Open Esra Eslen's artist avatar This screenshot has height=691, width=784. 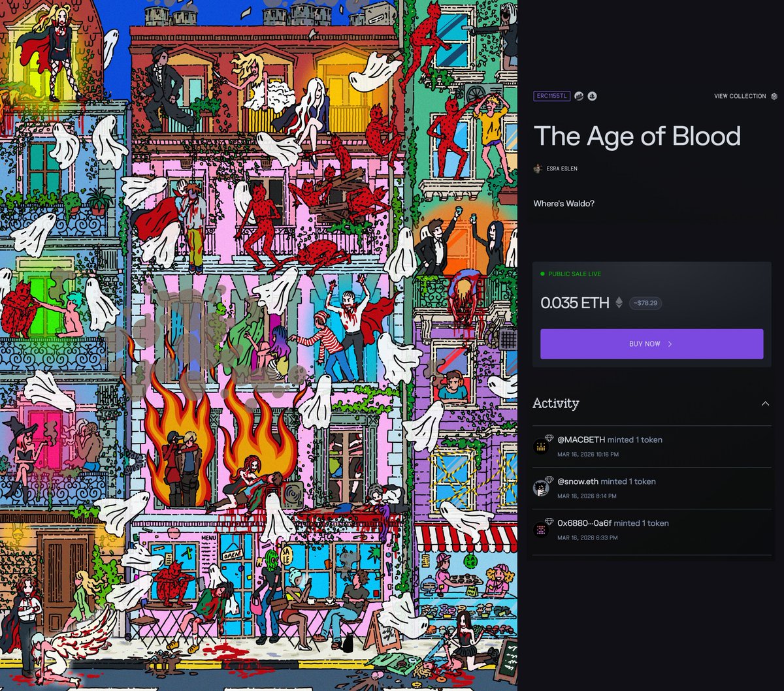pyautogui.click(x=538, y=169)
